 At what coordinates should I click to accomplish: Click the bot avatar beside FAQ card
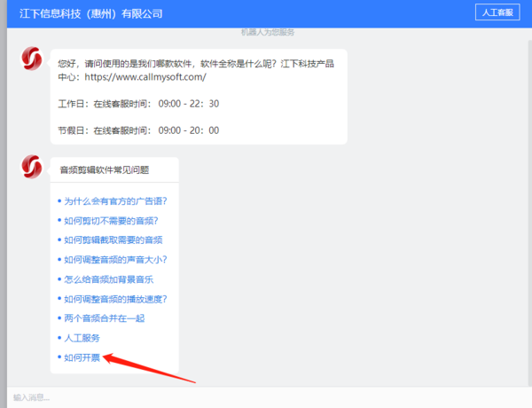click(32, 166)
